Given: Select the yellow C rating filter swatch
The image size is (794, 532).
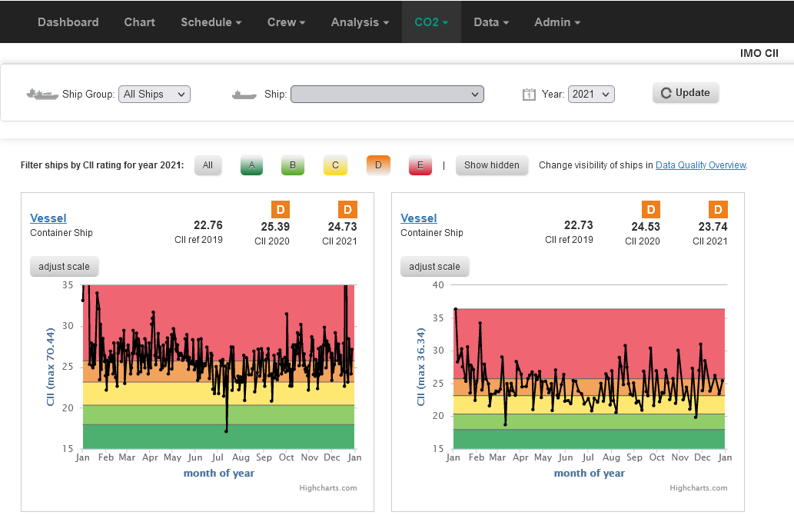Looking at the screenshot, I should (x=335, y=165).
